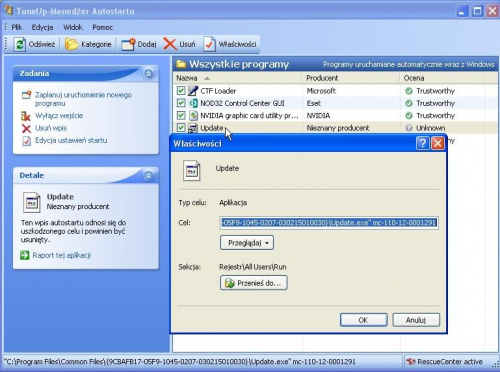Click the Dodaj add-entry icon
The image size is (500, 372).
click(128, 44)
